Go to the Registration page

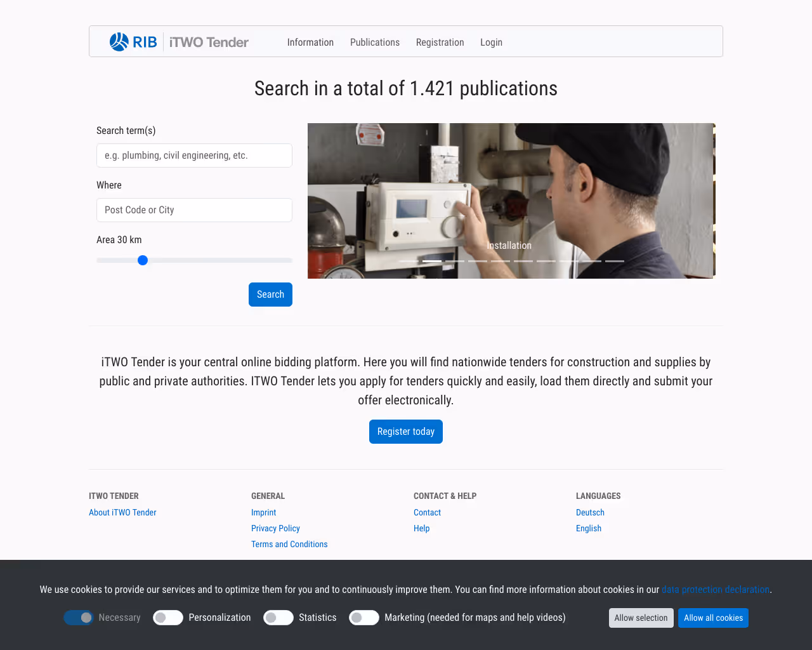pyautogui.click(x=440, y=43)
